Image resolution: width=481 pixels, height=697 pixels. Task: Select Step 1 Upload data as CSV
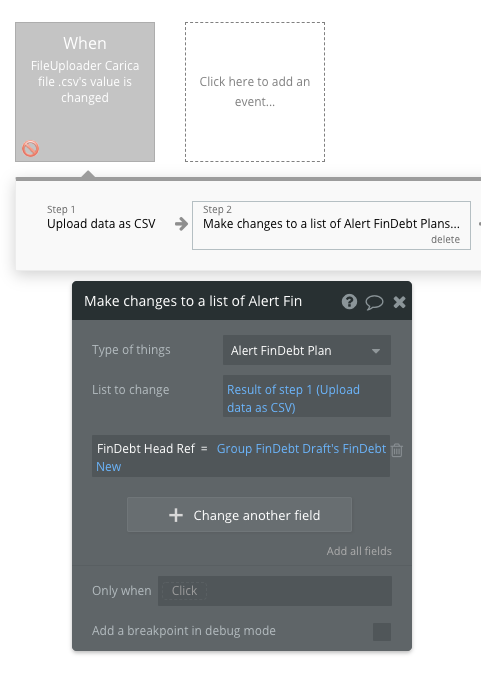point(101,218)
